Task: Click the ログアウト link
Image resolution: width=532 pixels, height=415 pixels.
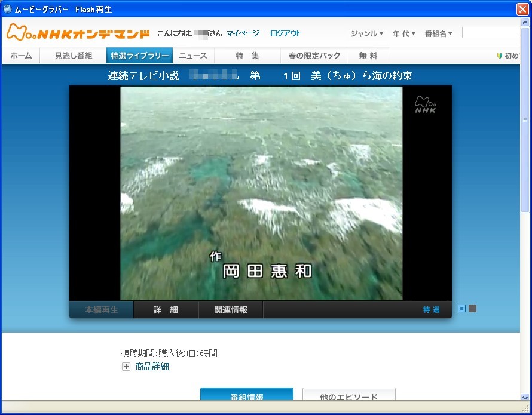Action: pyautogui.click(x=285, y=33)
